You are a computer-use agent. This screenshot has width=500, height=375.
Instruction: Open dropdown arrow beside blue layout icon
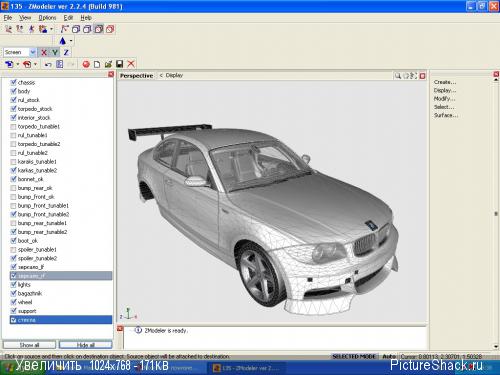click(x=18, y=64)
